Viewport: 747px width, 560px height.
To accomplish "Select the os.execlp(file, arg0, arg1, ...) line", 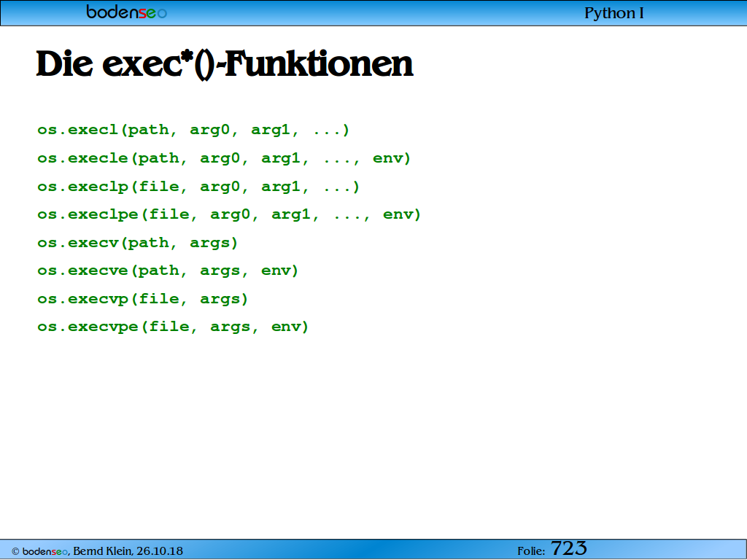I will 198,187.
